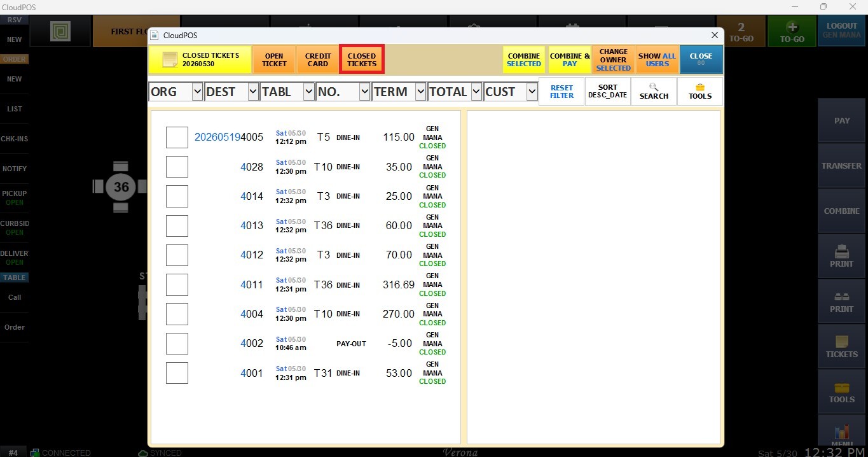
Task: Expand the TABL filter dropdown
Action: (x=308, y=92)
